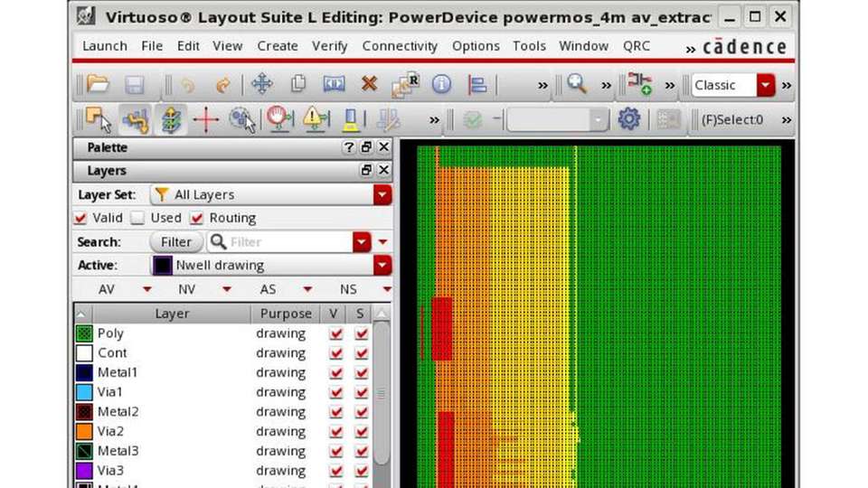Sort by the Layer column header
The image size is (868, 488).
click(x=172, y=314)
